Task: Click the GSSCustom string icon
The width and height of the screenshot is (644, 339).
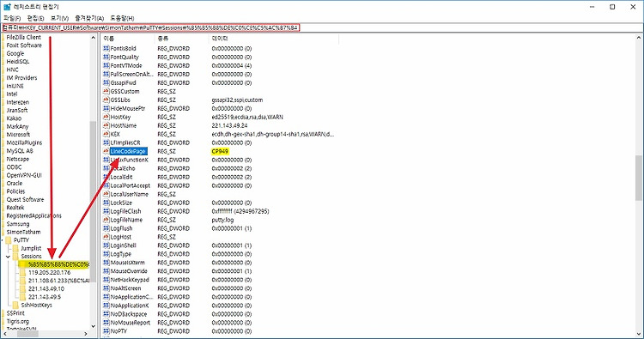Action: click(106, 91)
